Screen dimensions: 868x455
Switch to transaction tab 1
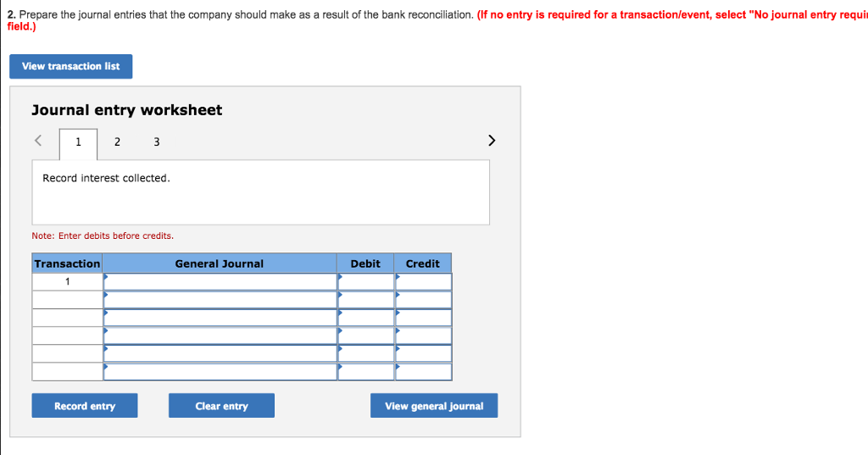pos(78,142)
